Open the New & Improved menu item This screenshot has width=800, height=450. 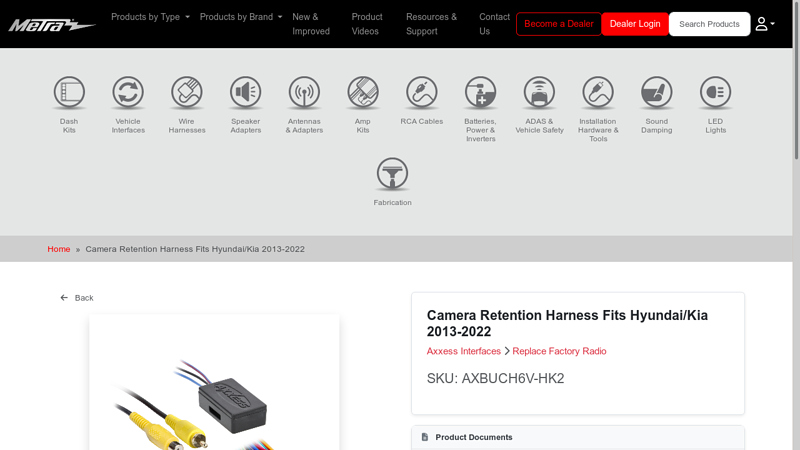pyautogui.click(x=311, y=24)
